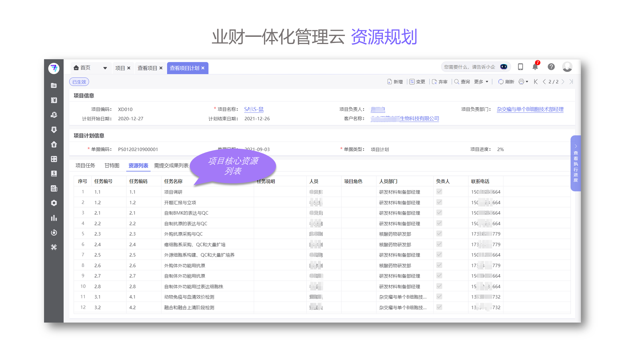Toggle 负责人 checkbox for 动物免疫与血清效价检测 row

[x=439, y=297]
